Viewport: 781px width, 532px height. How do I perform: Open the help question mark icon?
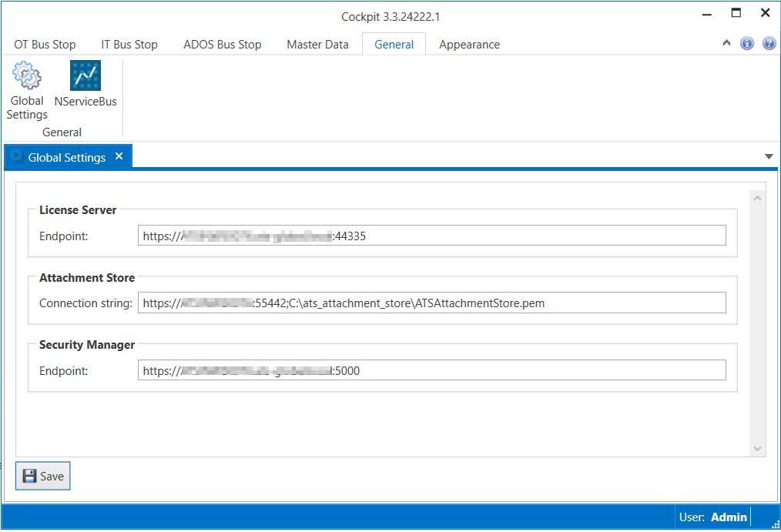[769, 44]
